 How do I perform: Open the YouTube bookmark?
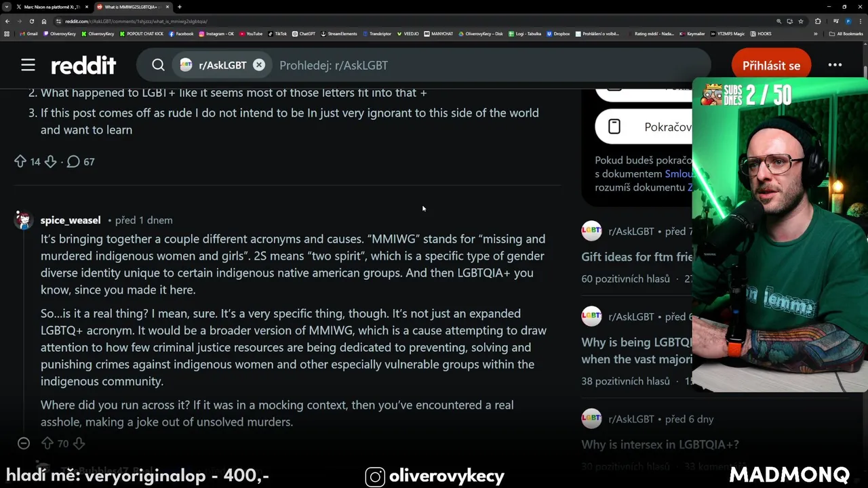click(x=251, y=33)
